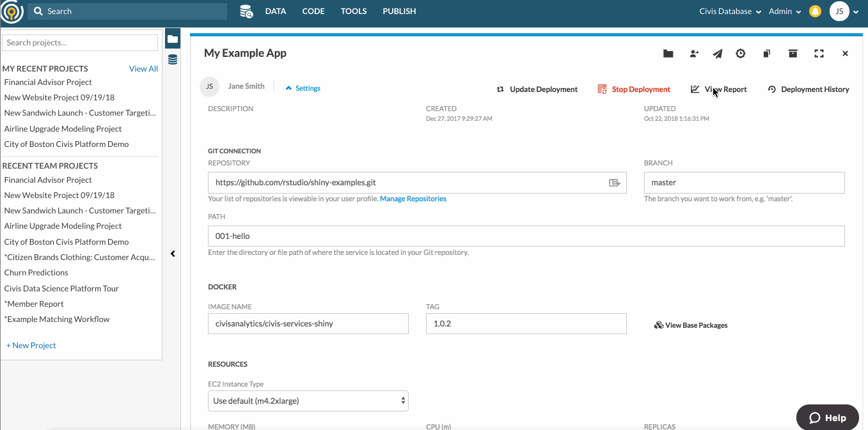The width and height of the screenshot is (868, 430).
Task: Open the folder icon to add app to project
Action: pyautogui.click(x=668, y=54)
